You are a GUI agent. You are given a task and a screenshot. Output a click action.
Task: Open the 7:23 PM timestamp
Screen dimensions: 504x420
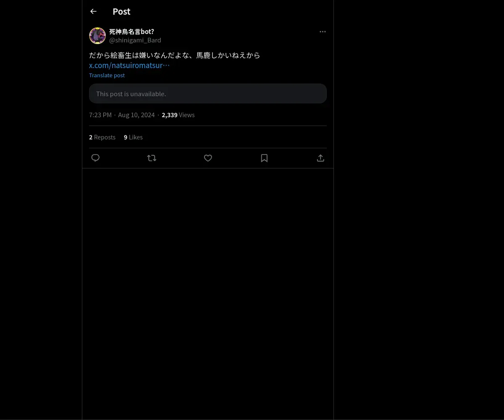pyautogui.click(x=100, y=115)
